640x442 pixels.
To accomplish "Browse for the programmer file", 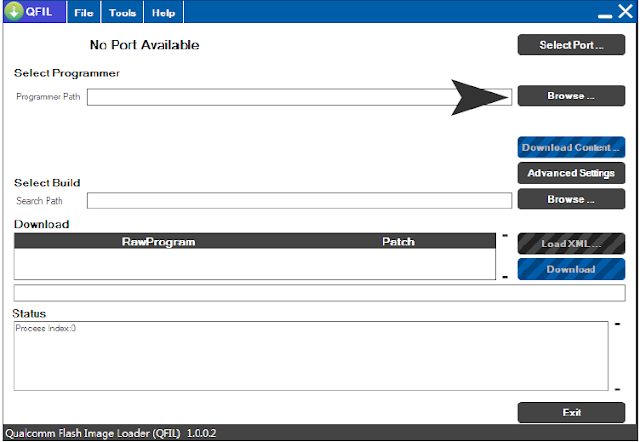I will click(571, 96).
